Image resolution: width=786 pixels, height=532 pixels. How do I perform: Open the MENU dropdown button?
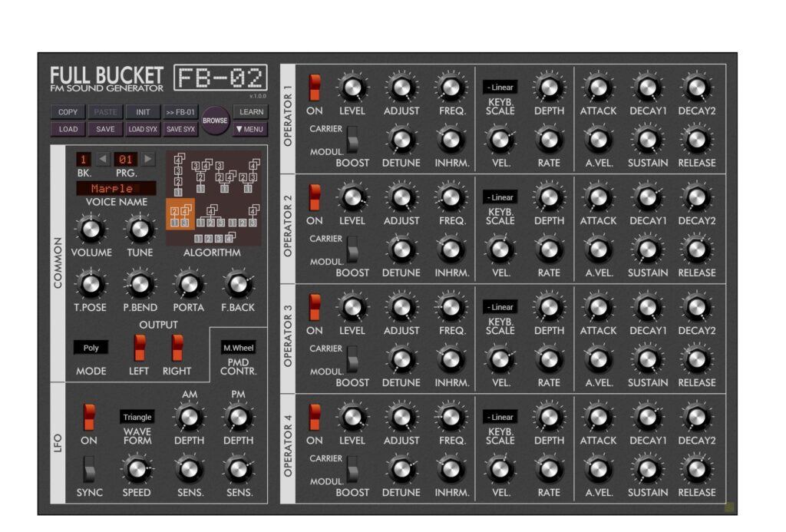249,129
